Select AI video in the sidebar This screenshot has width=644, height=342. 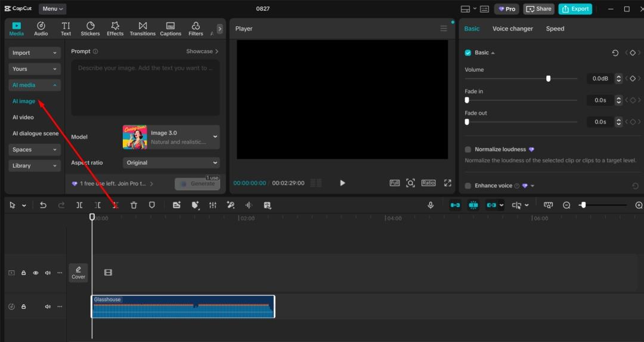pos(23,117)
